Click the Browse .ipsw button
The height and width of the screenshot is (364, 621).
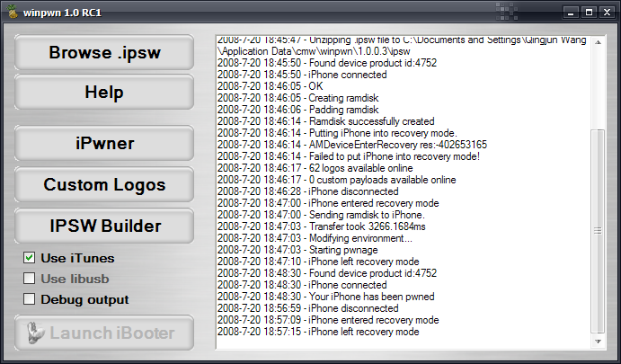(104, 52)
